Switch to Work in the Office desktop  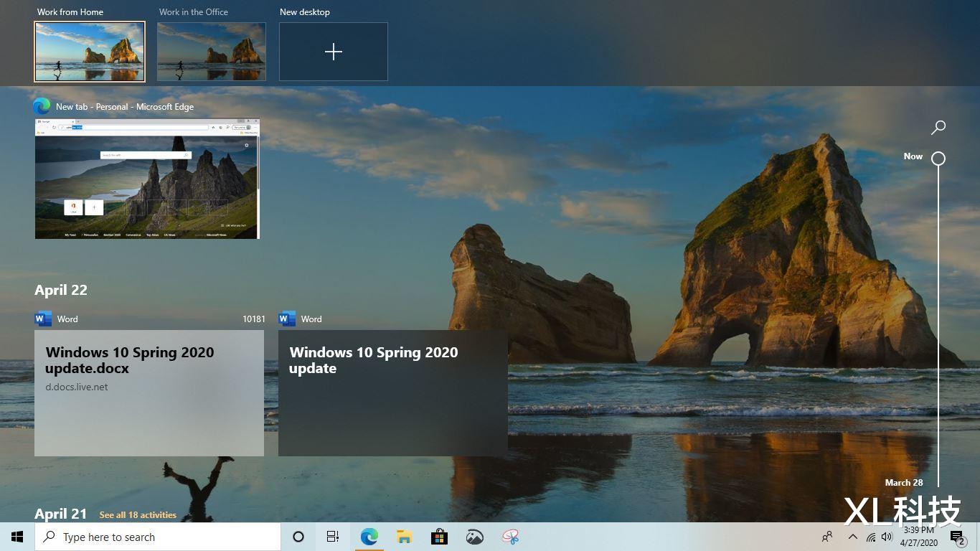coord(212,52)
